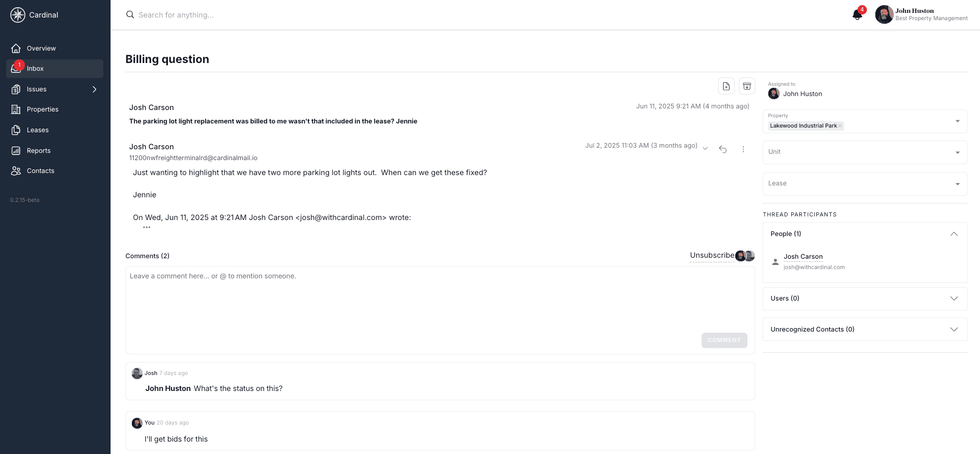The height and width of the screenshot is (454, 980).
Task: Remove Lakewood Industrial Park property tag
Action: (x=840, y=126)
